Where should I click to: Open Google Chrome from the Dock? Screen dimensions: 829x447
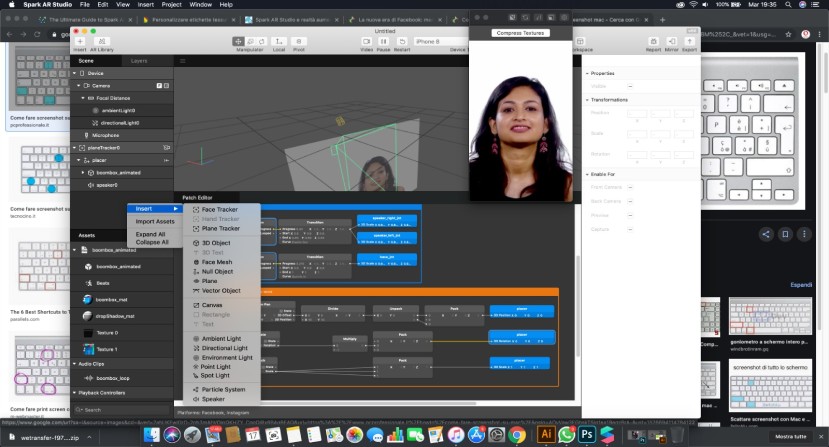point(517,435)
